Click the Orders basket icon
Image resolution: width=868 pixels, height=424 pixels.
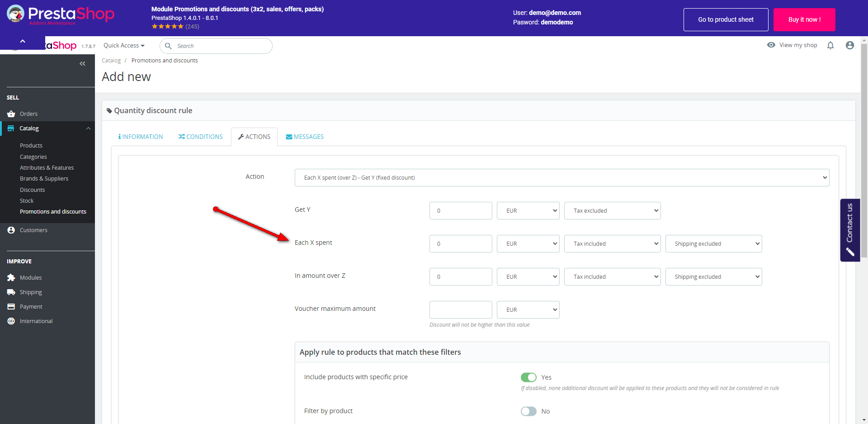11,114
